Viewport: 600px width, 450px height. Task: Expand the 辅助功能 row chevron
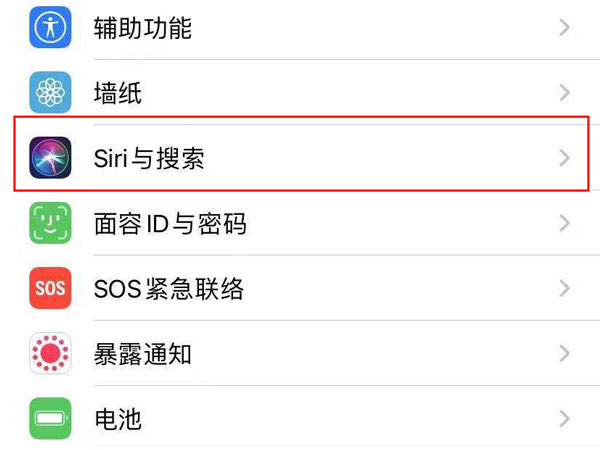click(565, 28)
